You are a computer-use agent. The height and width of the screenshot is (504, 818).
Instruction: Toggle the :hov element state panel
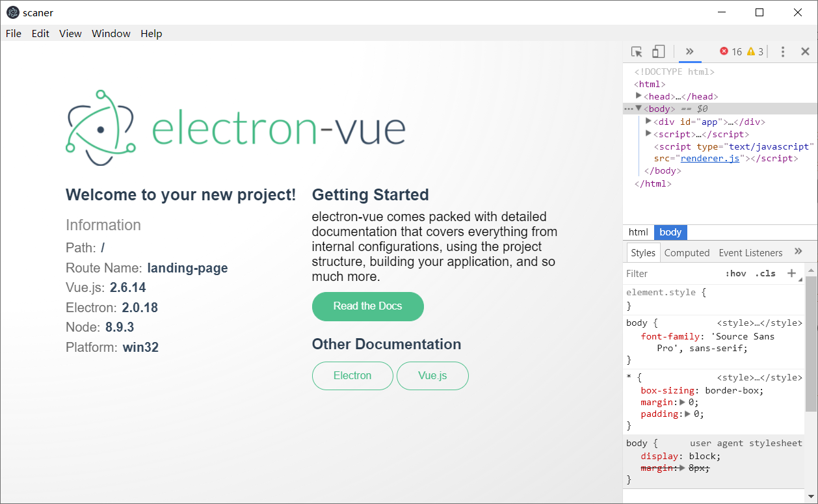(x=736, y=274)
